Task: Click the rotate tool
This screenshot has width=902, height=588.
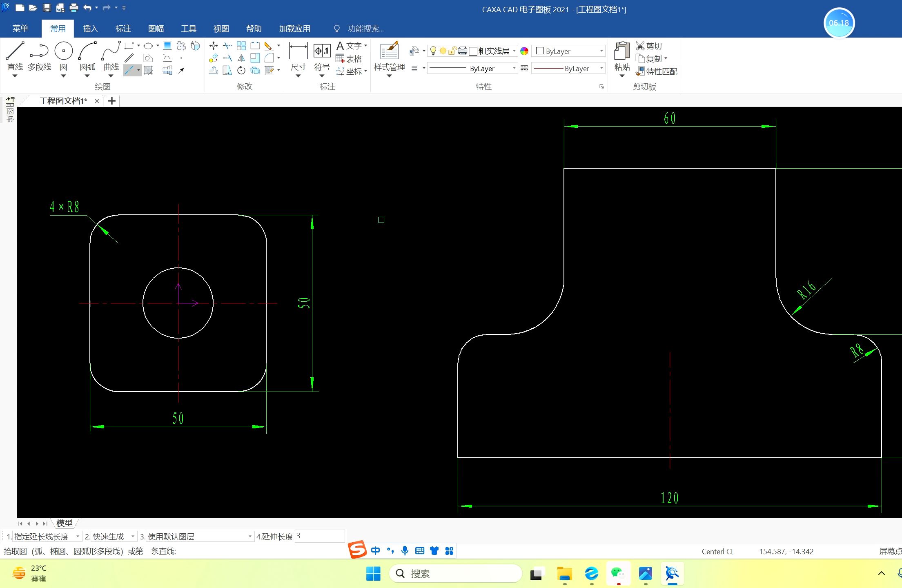Action: 241,70
